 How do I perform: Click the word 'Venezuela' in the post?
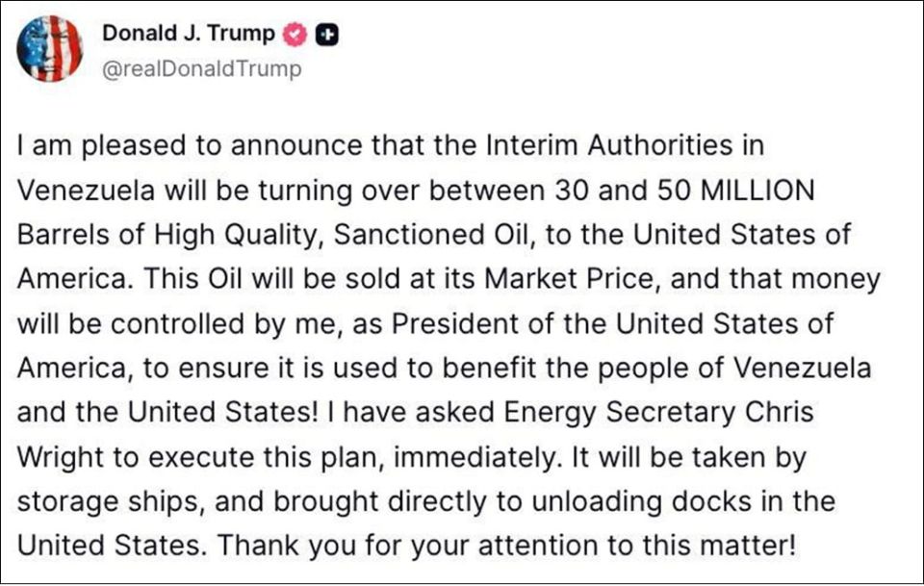pyautogui.click(x=90, y=190)
